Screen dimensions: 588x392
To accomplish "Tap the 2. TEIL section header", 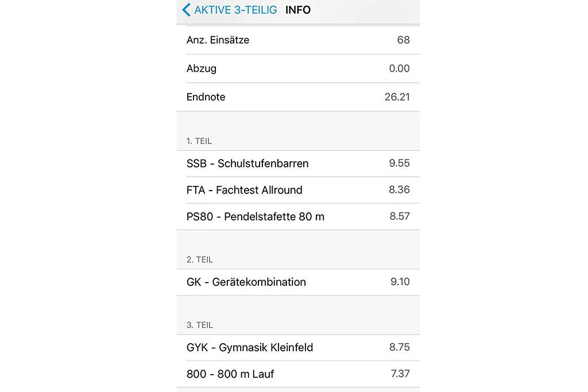I will pos(199,260).
